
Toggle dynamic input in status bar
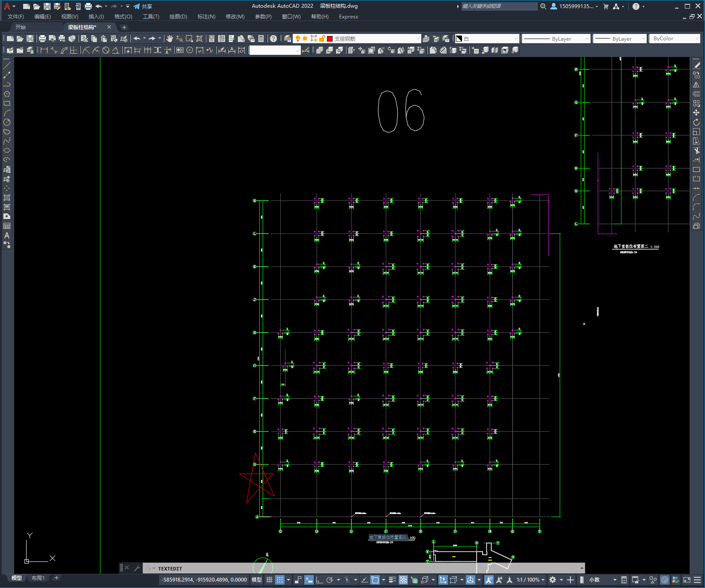click(309, 580)
